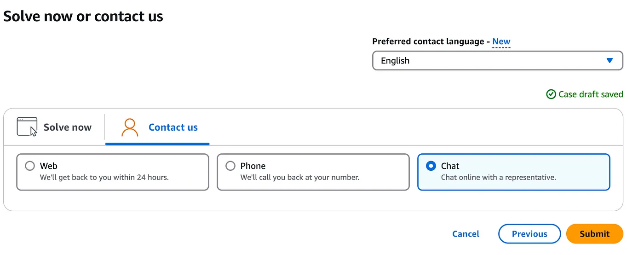Click the blue dropdown arrow for language
644x255 pixels.
[x=609, y=60]
